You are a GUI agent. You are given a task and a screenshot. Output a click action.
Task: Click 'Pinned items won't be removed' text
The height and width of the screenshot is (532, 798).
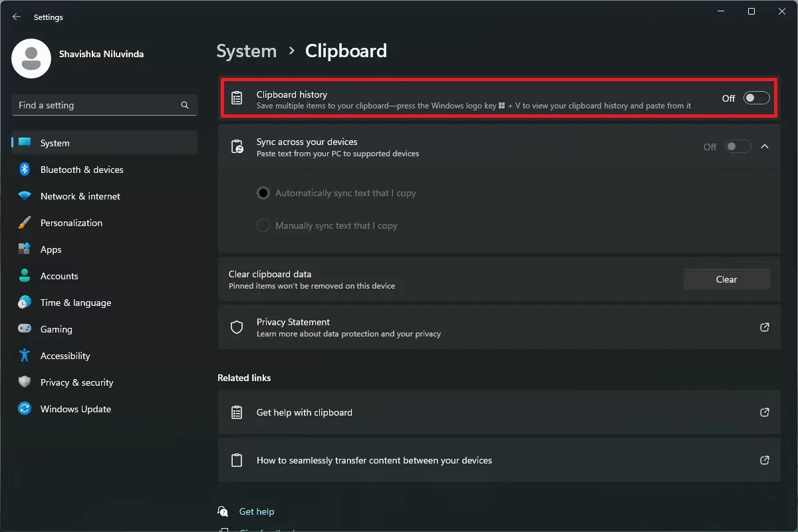312,286
